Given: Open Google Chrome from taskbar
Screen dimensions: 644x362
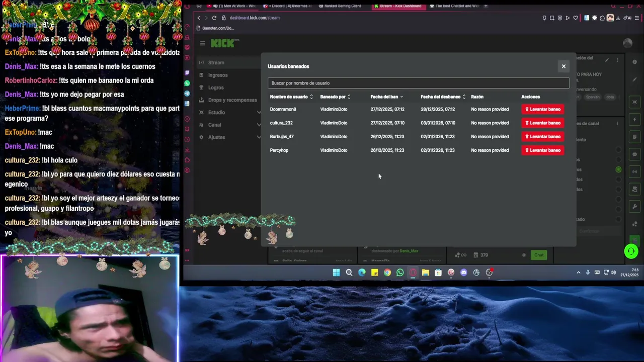Looking at the screenshot, I should (x=387, y=273).
